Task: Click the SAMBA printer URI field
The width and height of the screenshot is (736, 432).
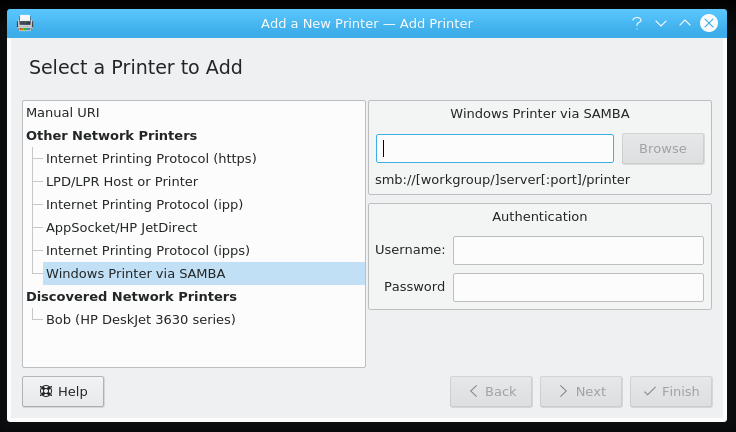Action: click(x=495, y=149)
